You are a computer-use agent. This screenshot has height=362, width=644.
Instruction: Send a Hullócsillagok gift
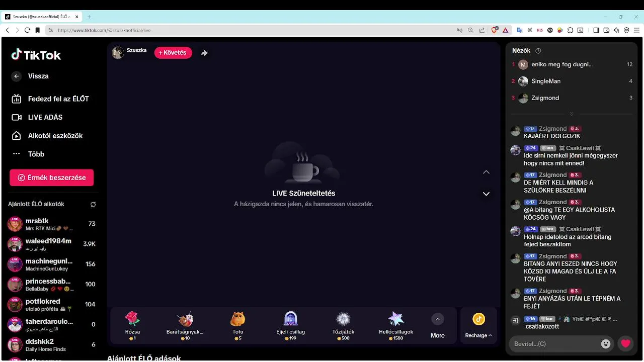tap(396, 325)
